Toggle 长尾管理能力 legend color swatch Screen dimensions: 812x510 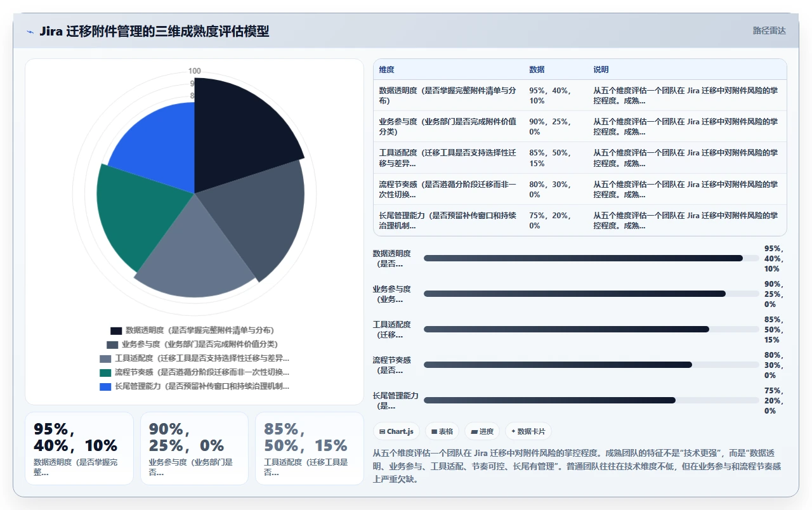click(x=105, y=386)
